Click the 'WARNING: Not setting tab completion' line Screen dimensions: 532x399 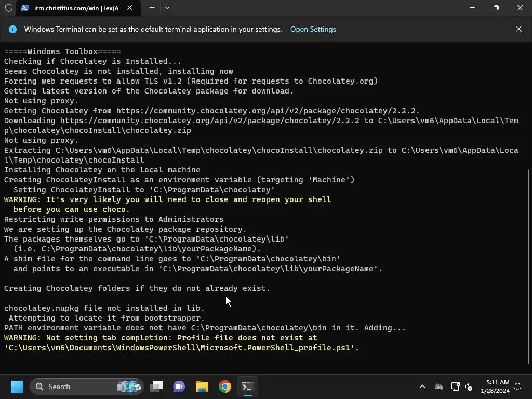(161, 338)
